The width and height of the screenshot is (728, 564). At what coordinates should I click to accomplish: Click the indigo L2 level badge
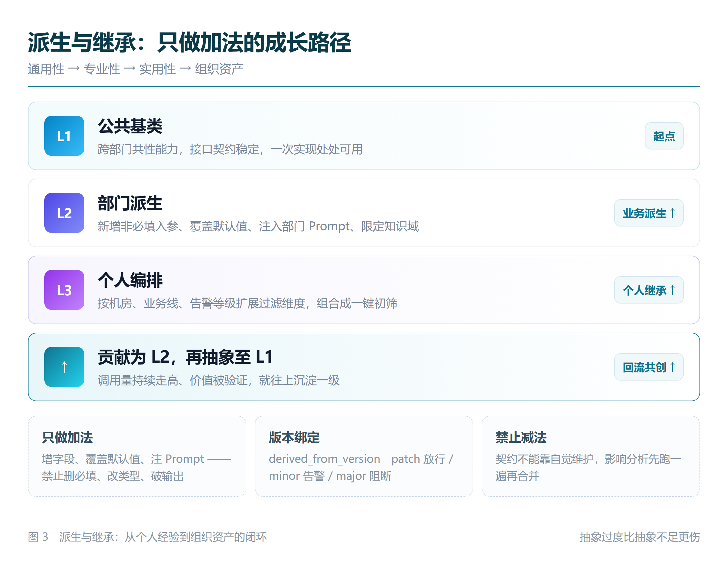click(64, 213)
